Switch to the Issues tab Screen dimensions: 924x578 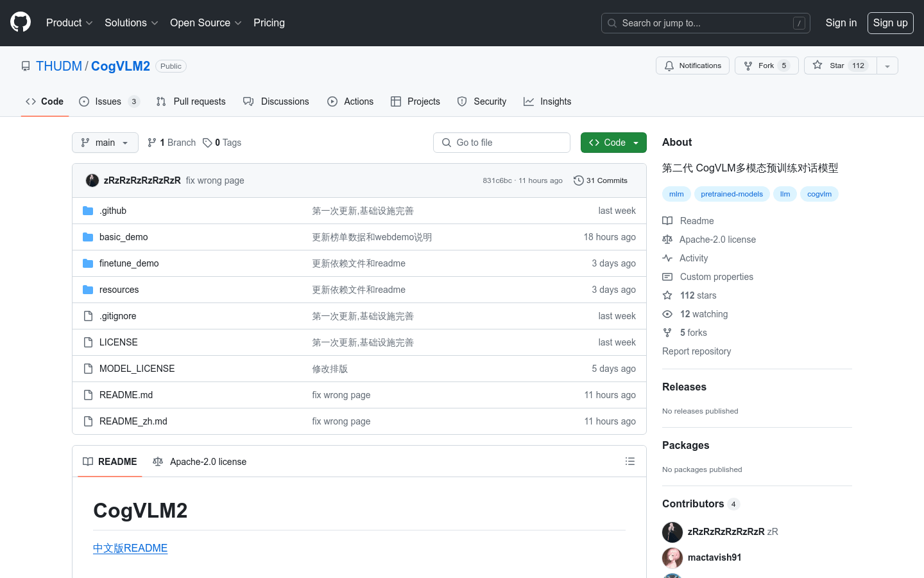click(109, 101)
